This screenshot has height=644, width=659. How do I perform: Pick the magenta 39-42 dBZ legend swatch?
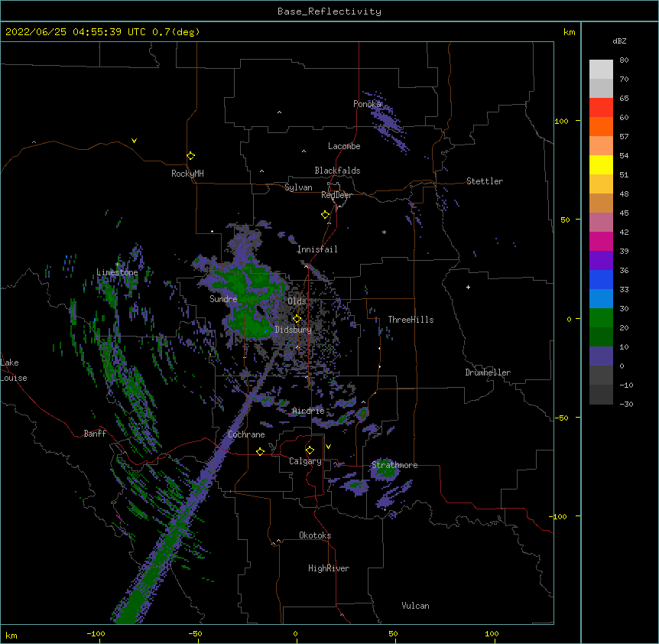[601, 241]
